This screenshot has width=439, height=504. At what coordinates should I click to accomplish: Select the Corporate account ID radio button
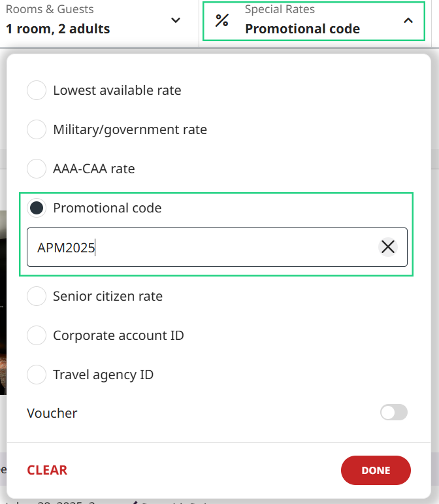tap(37, 335)
